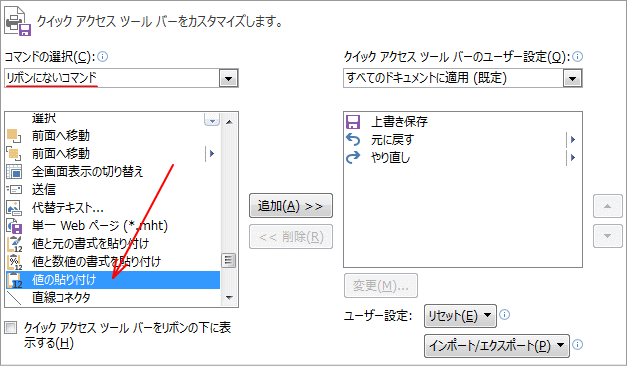
Task: Select 直線コネクタ in the command list
Action: pos(113,298)
